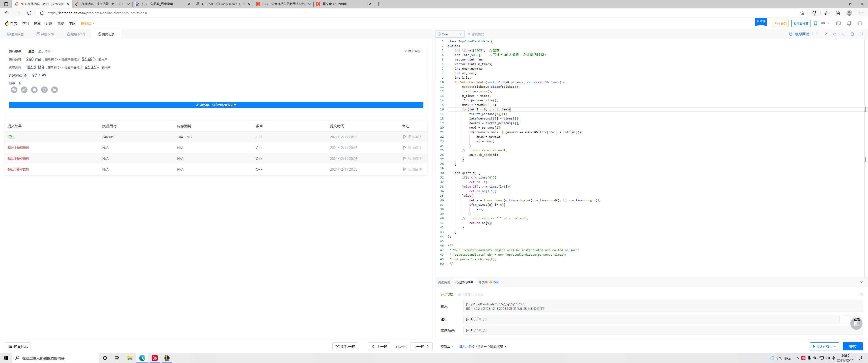868x363 pixels.
Task: Enter fullscreen editor mode
Action: tap(861, 34)
